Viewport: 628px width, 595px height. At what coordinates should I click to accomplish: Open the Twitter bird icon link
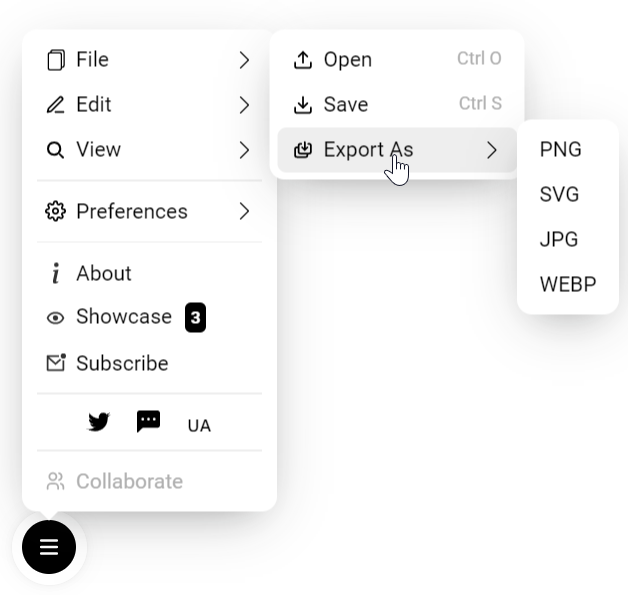click(99, 422)
